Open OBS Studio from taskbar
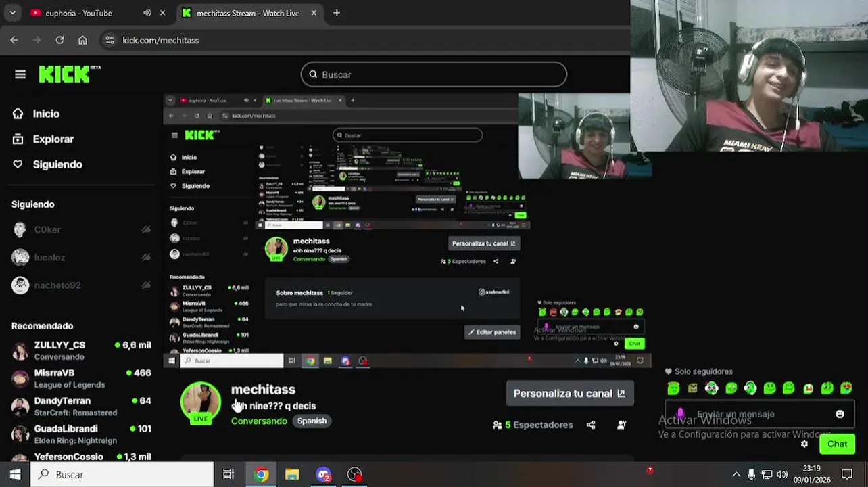This screenshot has width=868, height=487. [x=355, y=474]
